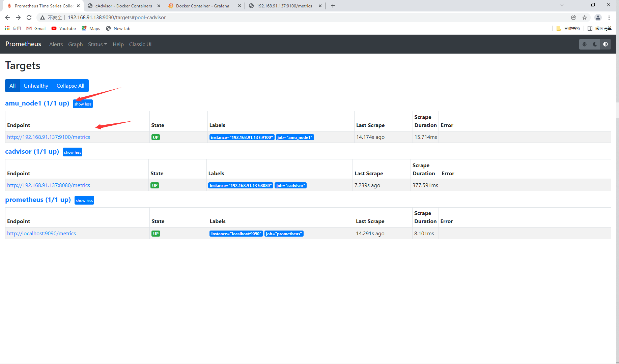Click the 7.239s ago last scrape value
This screenshot has width=619, height=364.
(x=367, y=185)
